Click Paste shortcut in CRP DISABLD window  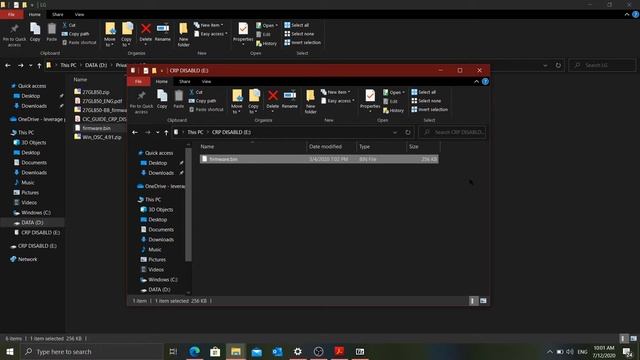pyautogui.click(x=206, y=109)
